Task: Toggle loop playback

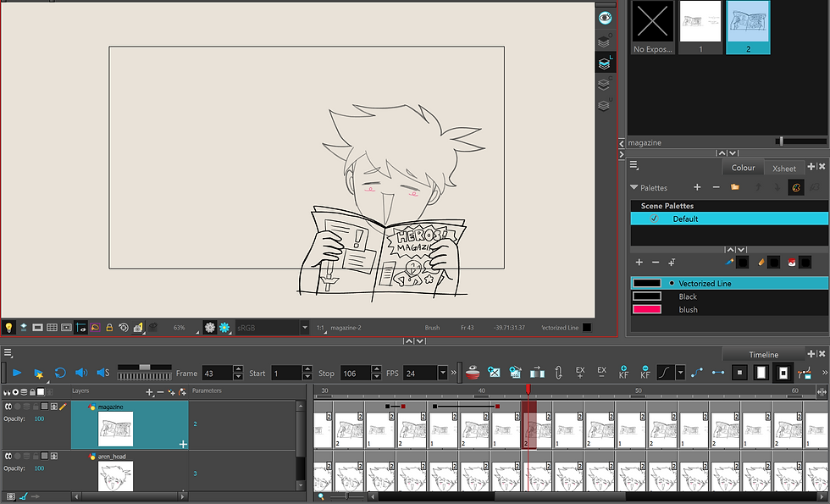Action: point(60,374)
